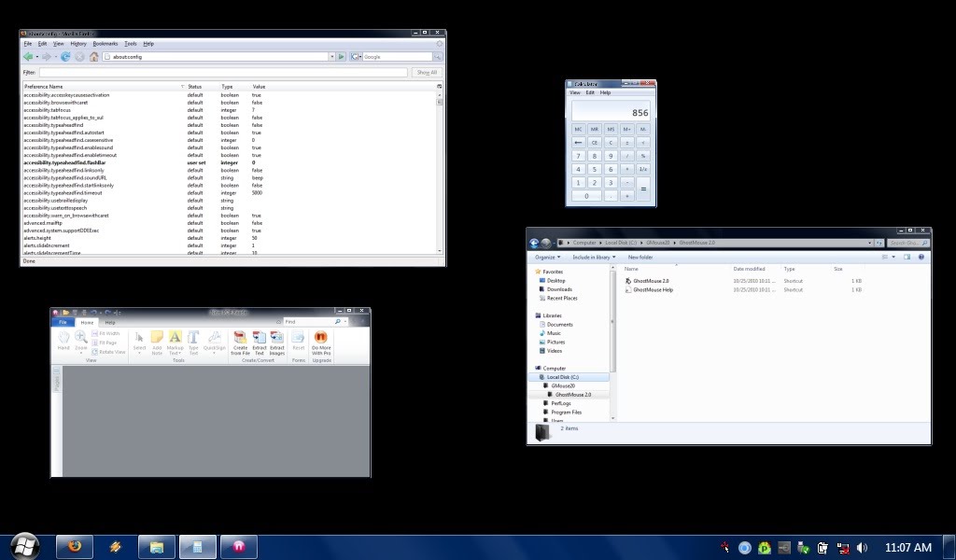Image resolution: width=956 pixels, height=560 pixels.
Task: Open the address bar history dropdown in Firefox
Action: coord(330,57)
